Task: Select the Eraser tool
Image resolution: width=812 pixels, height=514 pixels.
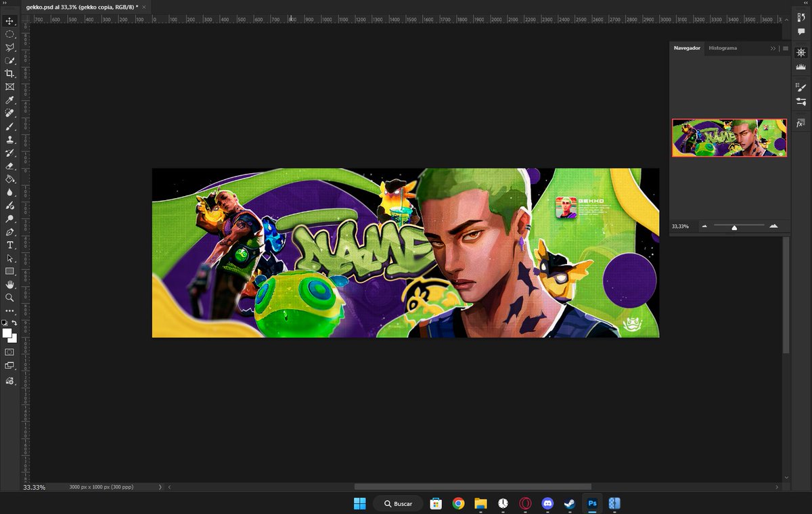Action: [x=9, y=166]
